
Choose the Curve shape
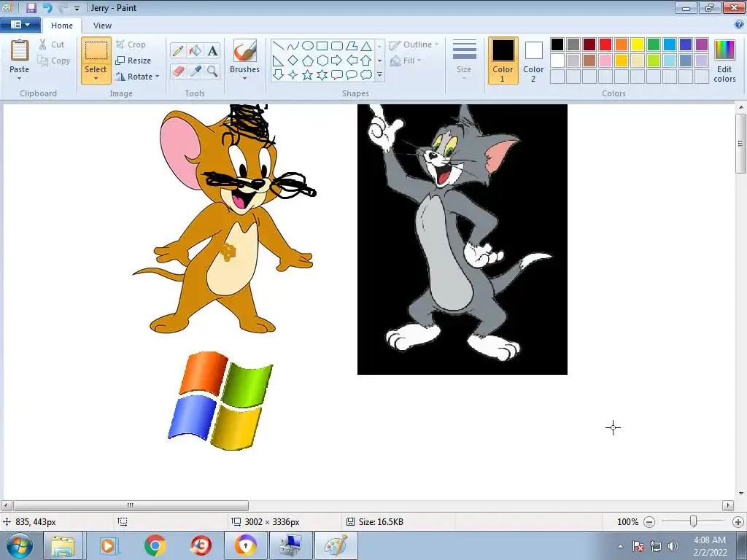click(293, 46)
